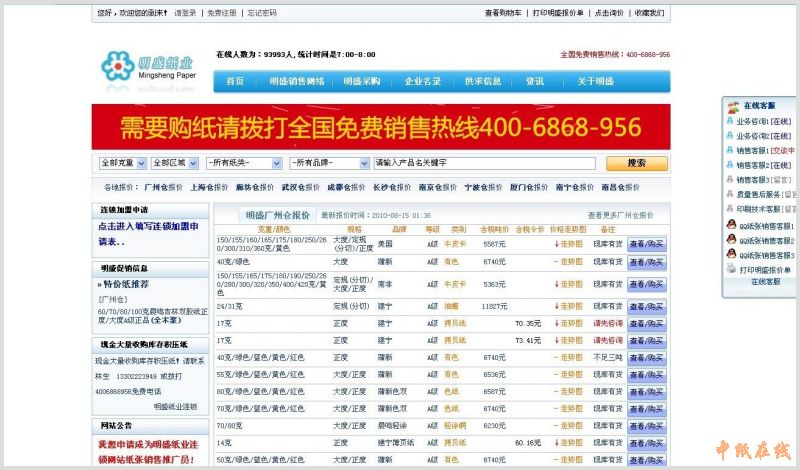
Task: Open the 所有品牌 brand dropdown
Action: [x=329, y=162]
